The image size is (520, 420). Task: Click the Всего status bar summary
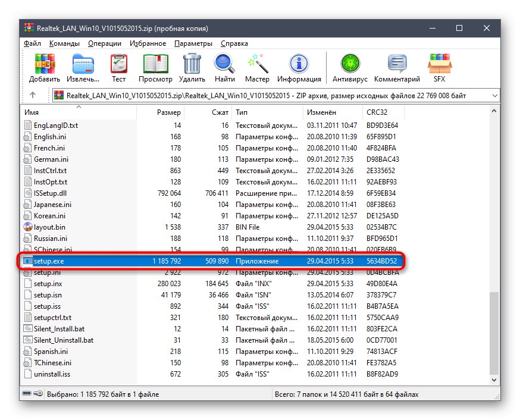pyautogui.click(x=346, y=394)
